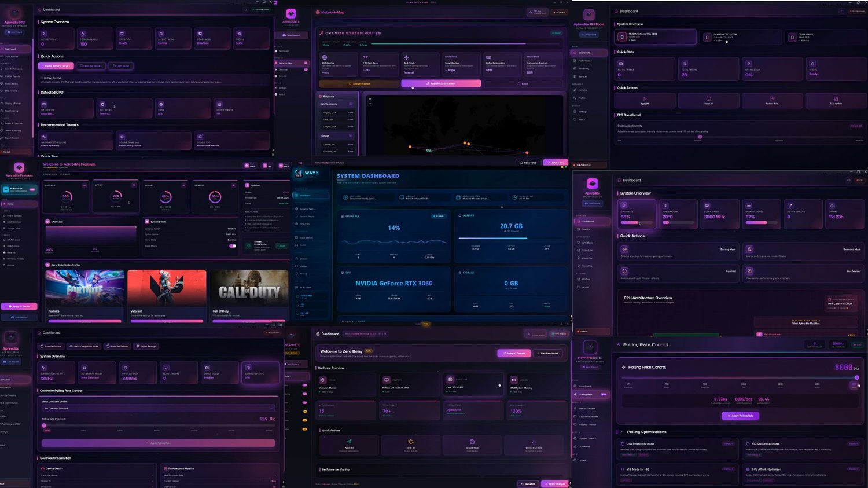Enable the MSI Mode for HID option
The width and height of the screenshot is (868, 488).
(x=728, y=469)
